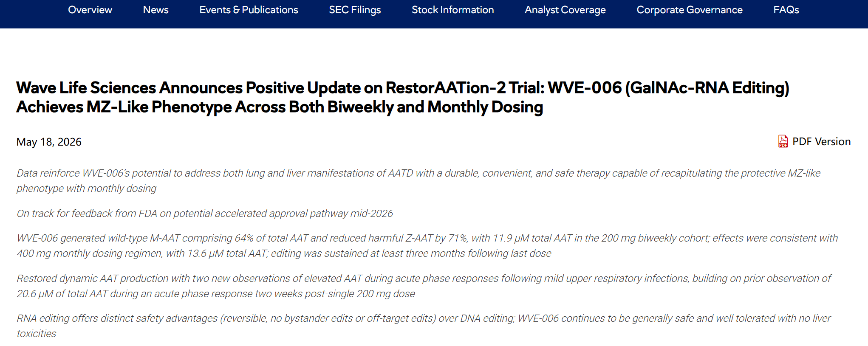
Task: Navigate to Stock Information
Action: point(452,10)
